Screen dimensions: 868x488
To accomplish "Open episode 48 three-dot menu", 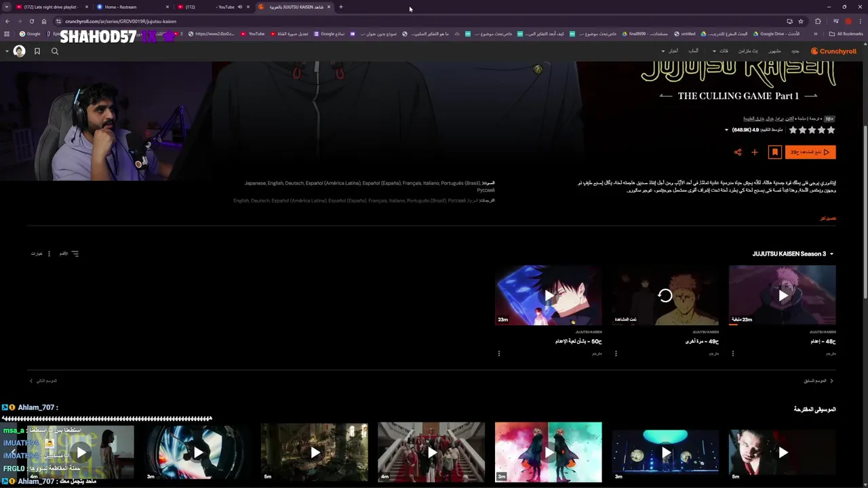I will [x=733, y=354].
